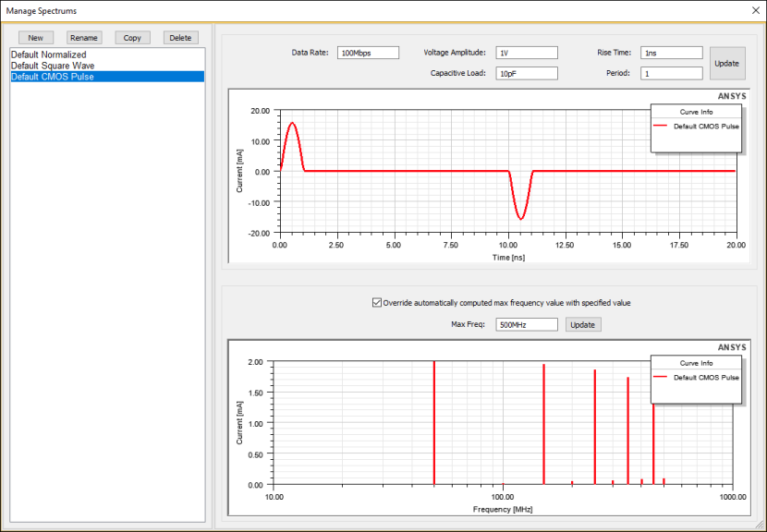Click the Period input field
The height and width of the screenshot is (532, 767).
point(672,73)
